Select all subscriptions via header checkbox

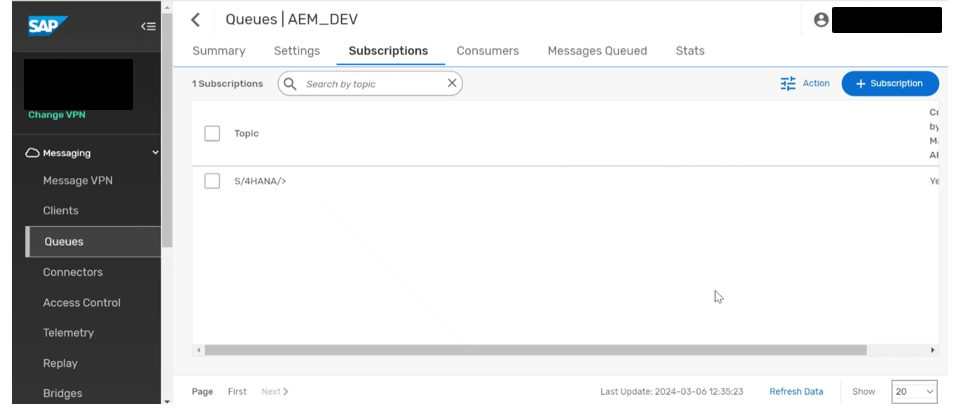212,133
